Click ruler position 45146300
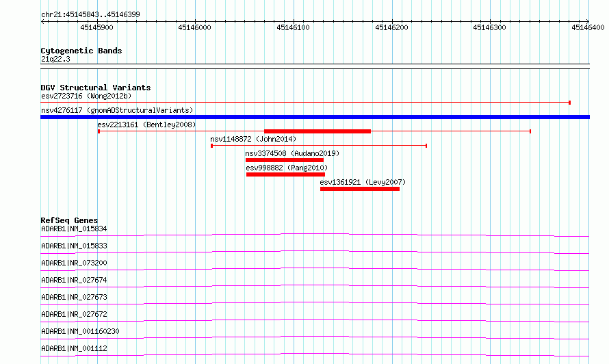The width and height of the screenshot is (609, 364). point(489,27)
